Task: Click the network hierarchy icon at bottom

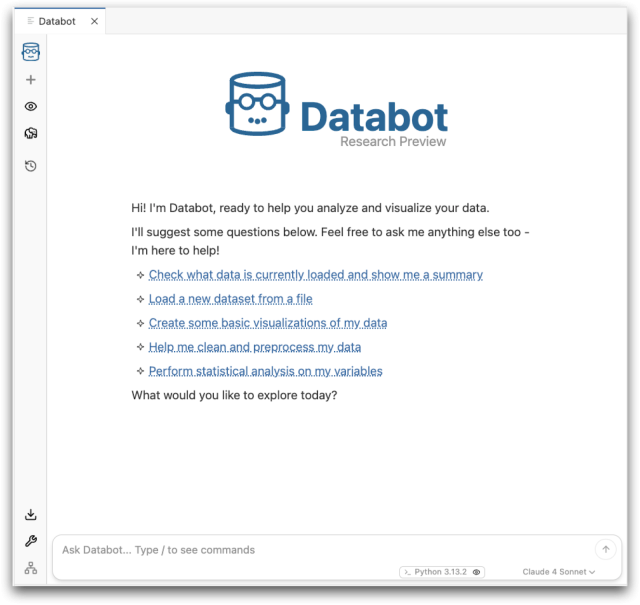Action: click(31, 568)
